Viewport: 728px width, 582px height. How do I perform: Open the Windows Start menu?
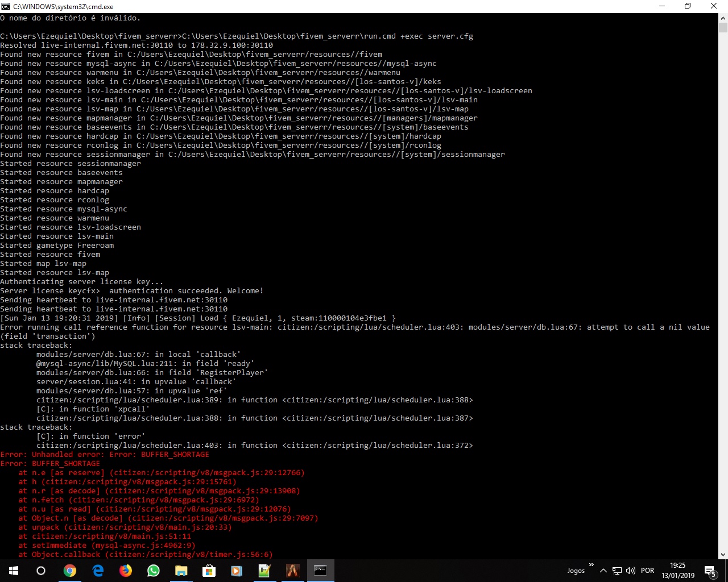14,571
